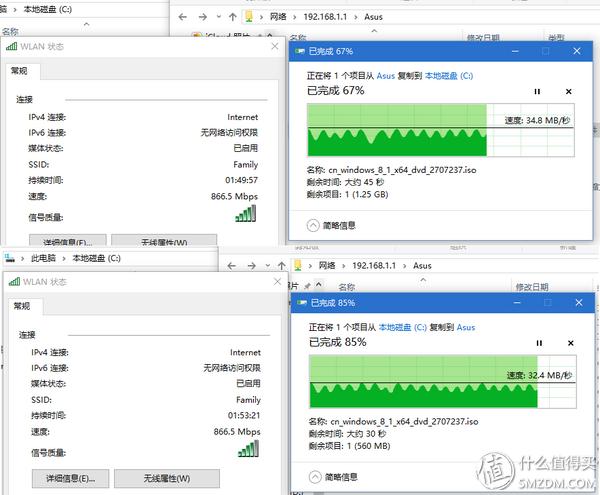The height and width of the screenshot is (495, 600).
Task: Click 剩余时间 大约 45 秒 text
Action: point(345,182)
